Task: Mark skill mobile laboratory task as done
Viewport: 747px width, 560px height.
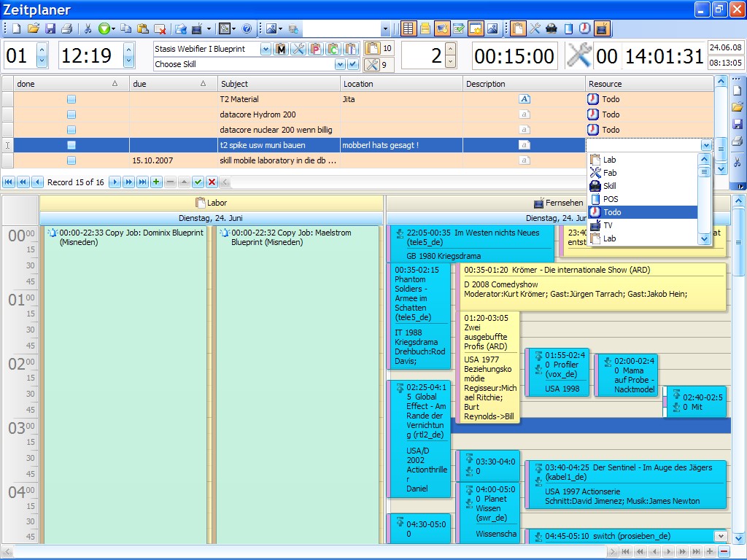Action: coord(71,160)
